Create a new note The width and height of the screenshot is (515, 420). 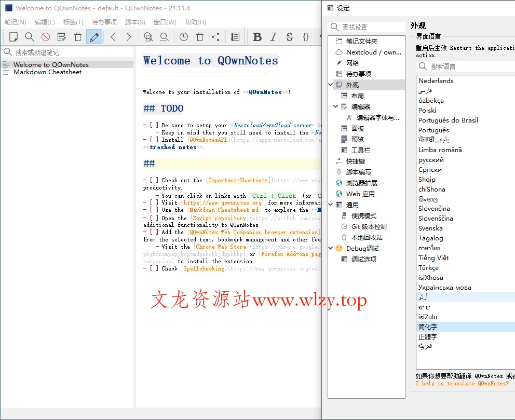(x=14, y=37)
